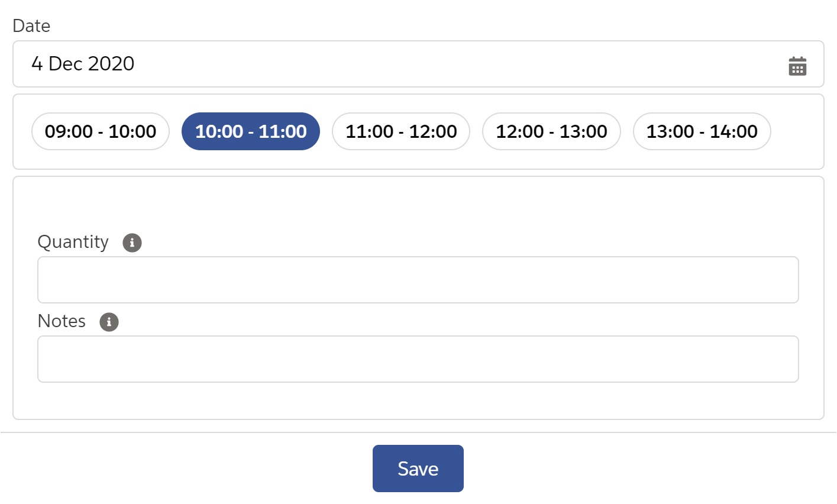Focus the Quantity input field
The image size is (837, 504).
418,280
